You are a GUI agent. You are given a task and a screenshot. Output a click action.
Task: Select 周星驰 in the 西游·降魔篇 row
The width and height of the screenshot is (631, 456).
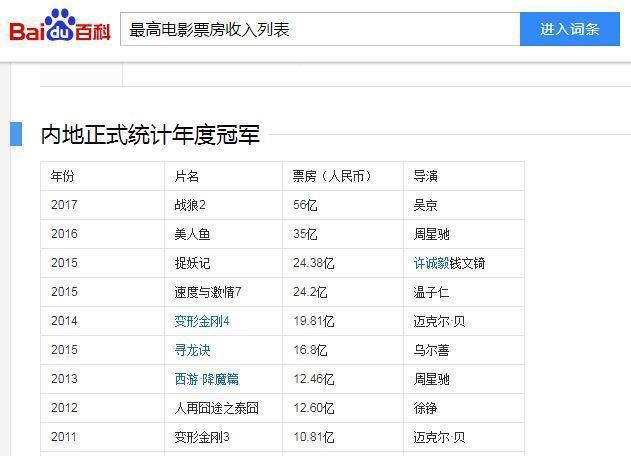(x=464, y=379)
